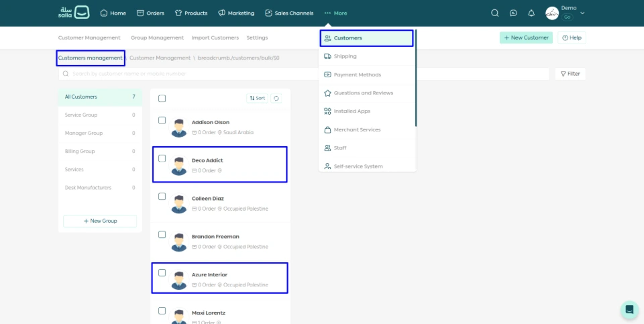This screenshot has height=324, width=644.
Task: Check the select-all customers checkbox
Action: (162, 99)
